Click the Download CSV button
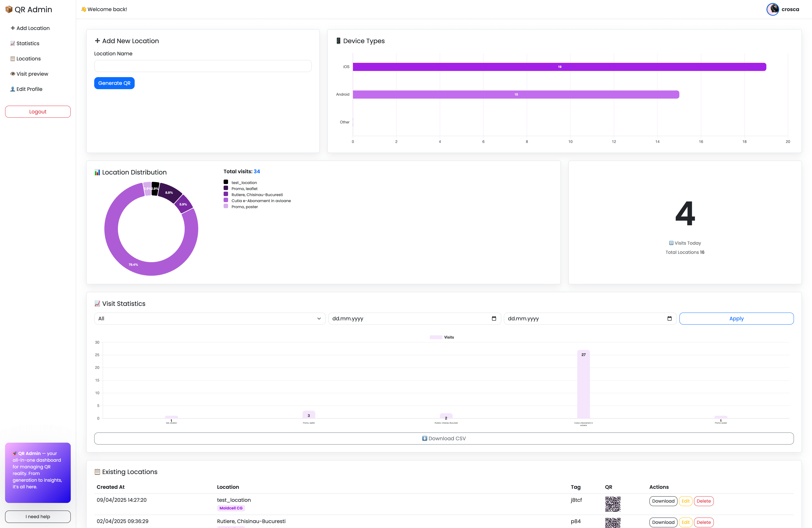 pos(444,439)
